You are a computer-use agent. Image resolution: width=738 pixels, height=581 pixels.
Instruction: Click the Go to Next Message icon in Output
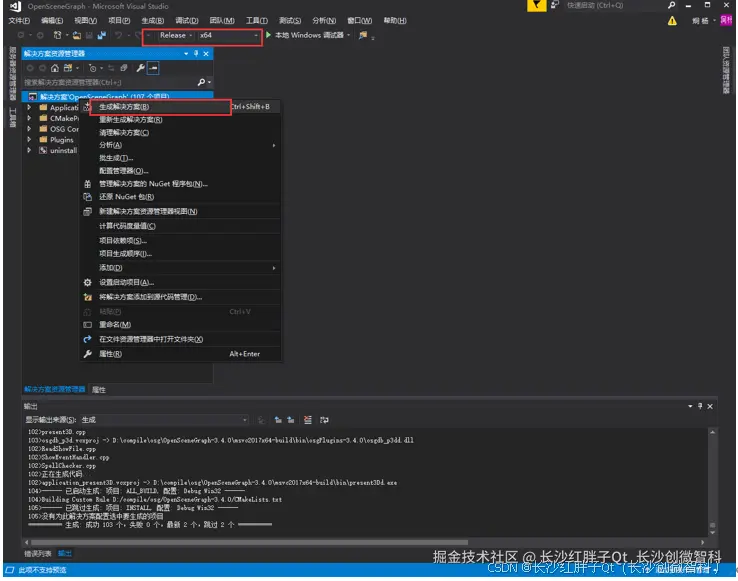point(291,420)
